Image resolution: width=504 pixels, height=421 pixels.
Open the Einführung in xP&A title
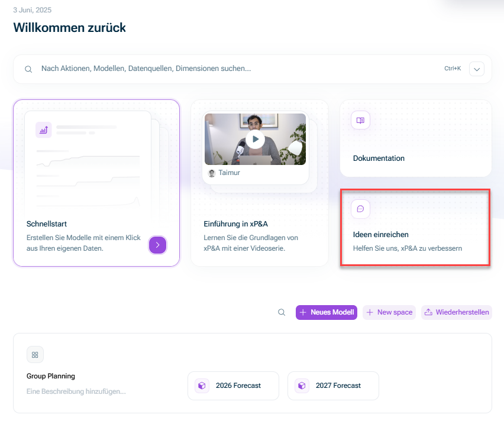tap(235, 224)
